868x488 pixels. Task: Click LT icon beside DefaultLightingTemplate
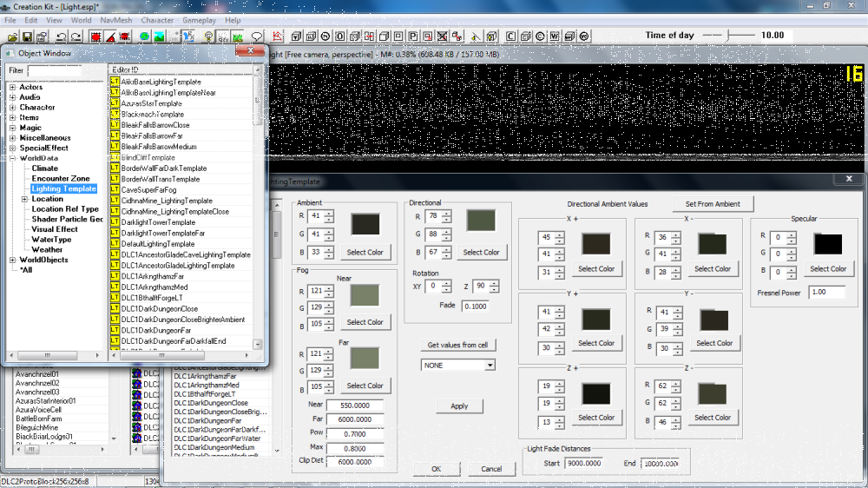click(115, 244)
